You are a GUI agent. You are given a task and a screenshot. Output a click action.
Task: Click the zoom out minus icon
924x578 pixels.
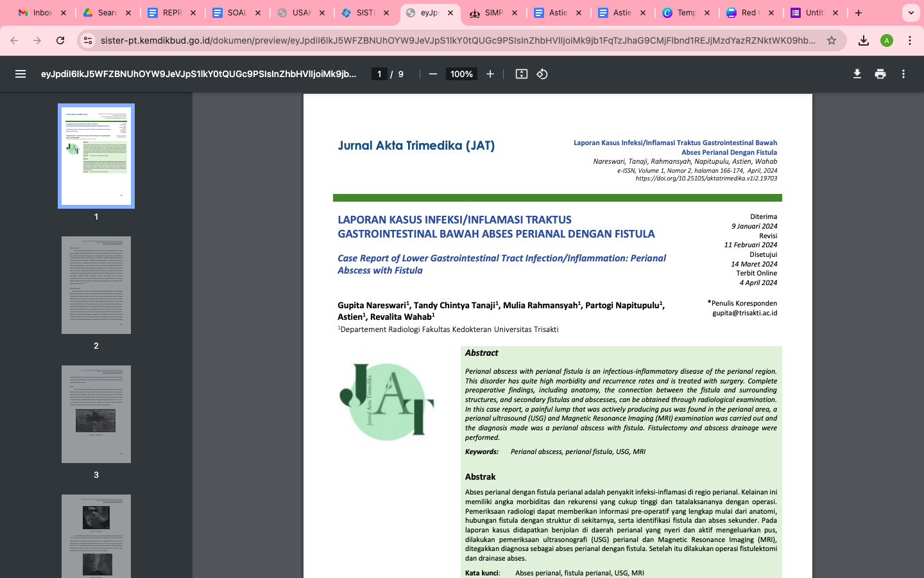click(x=433, y=74)
